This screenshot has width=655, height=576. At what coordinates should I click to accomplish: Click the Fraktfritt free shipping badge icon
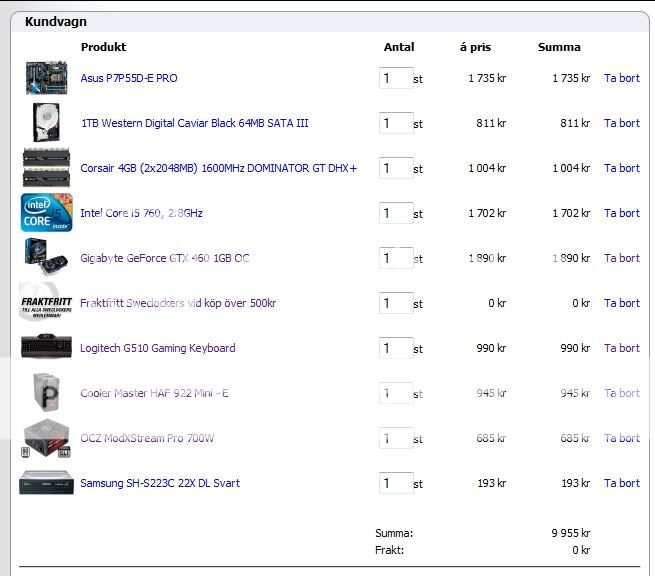(x=46, y=303)
